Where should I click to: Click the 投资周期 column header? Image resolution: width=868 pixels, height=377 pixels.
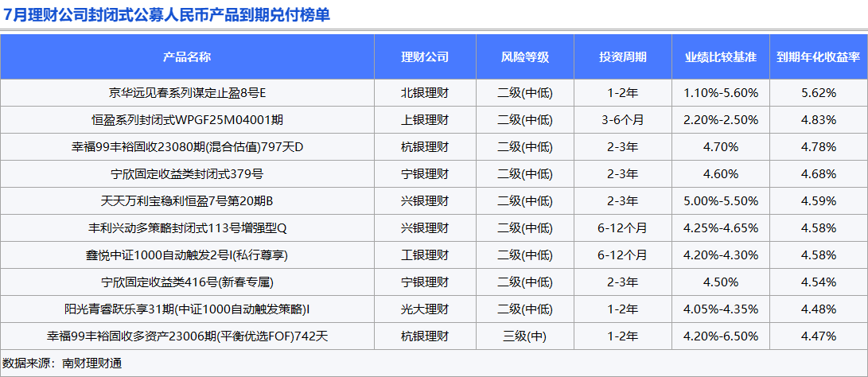tap(623, 57)
